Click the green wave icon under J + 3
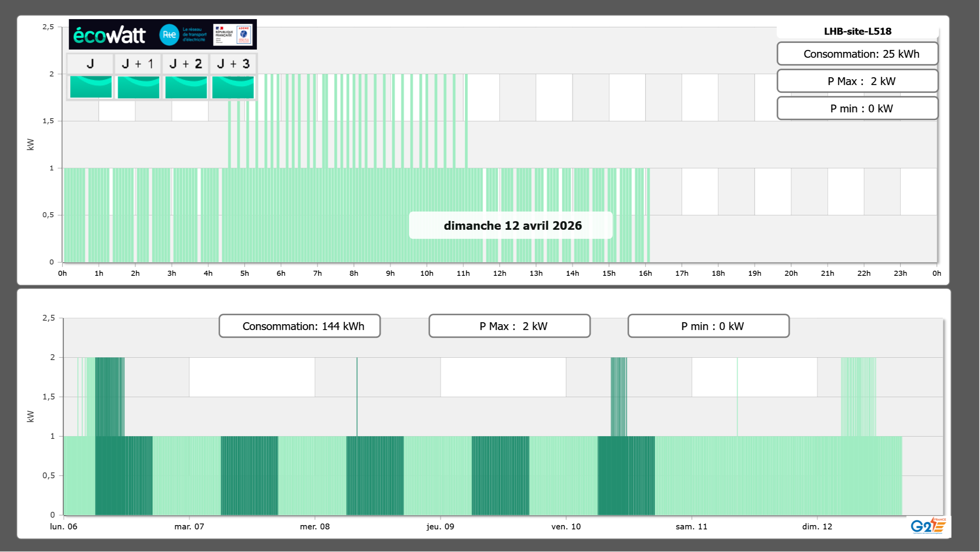980x552 pixels. click(x=233, y=87)
